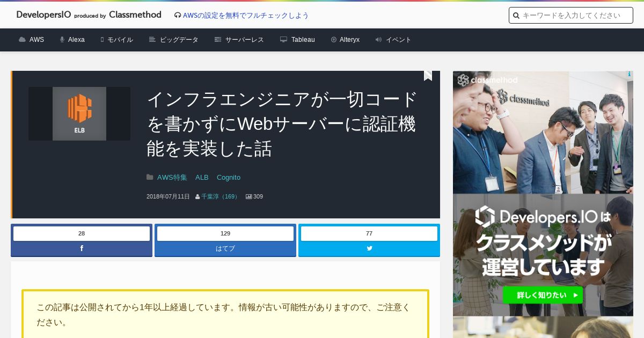Open the イベント navigation menu item
Screen dimensions: 644x338
pyautogui.click(x=399, y=40)
